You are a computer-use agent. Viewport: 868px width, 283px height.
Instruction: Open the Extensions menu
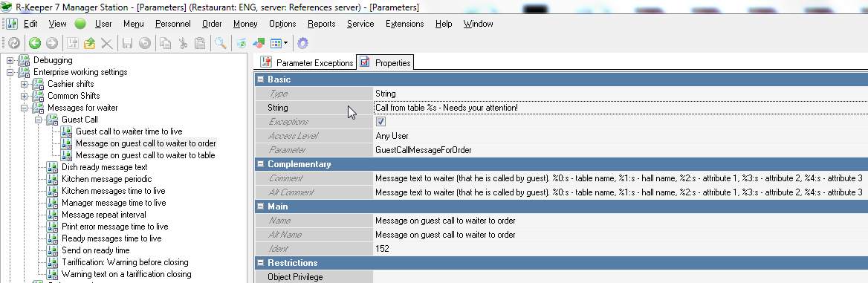tap(405, 24)
